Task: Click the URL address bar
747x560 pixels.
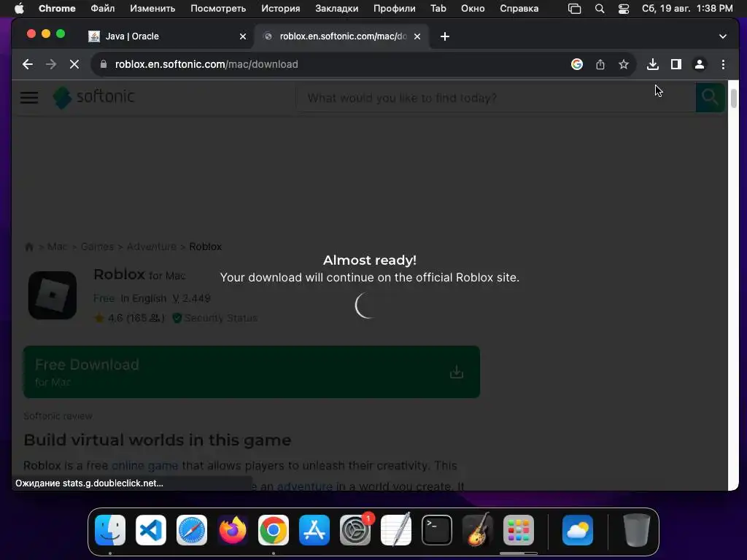Action: (x=333, y=64)
